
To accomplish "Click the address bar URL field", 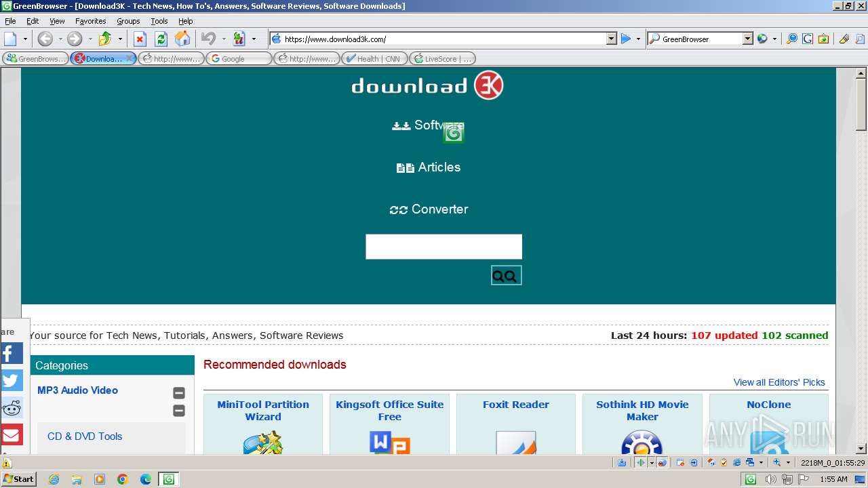I will (x=444, y=39).
